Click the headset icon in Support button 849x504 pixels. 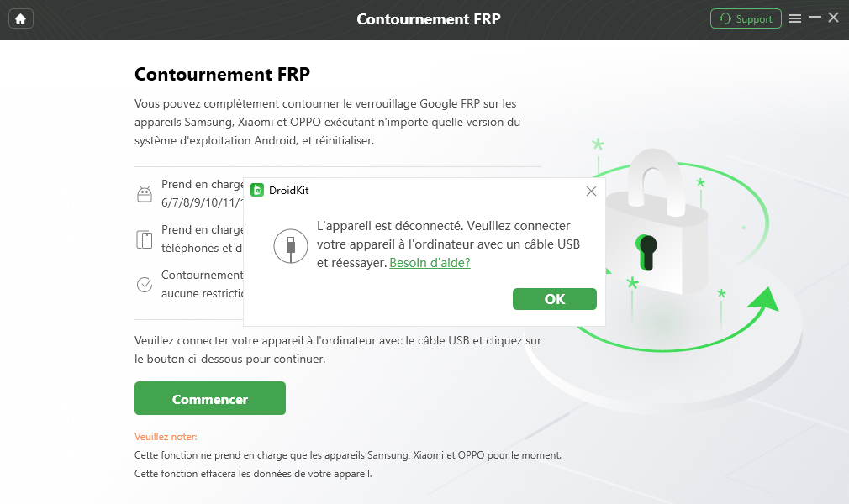point(725,19)
